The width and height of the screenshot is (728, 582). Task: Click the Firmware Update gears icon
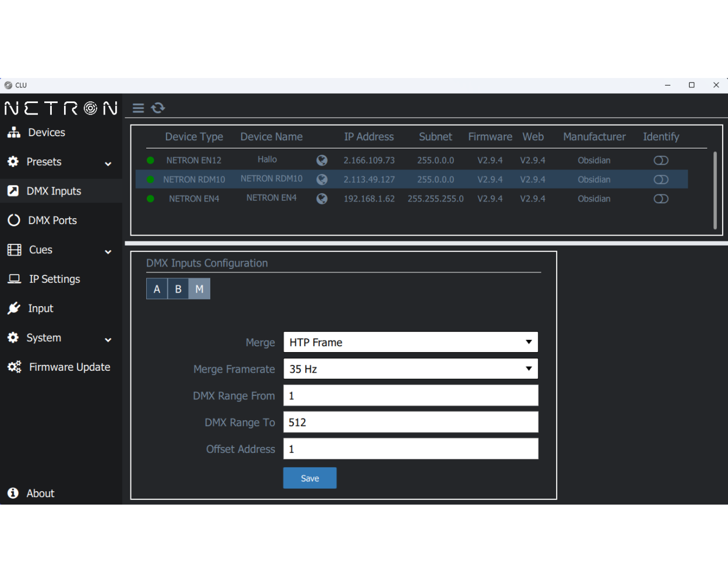15,367
